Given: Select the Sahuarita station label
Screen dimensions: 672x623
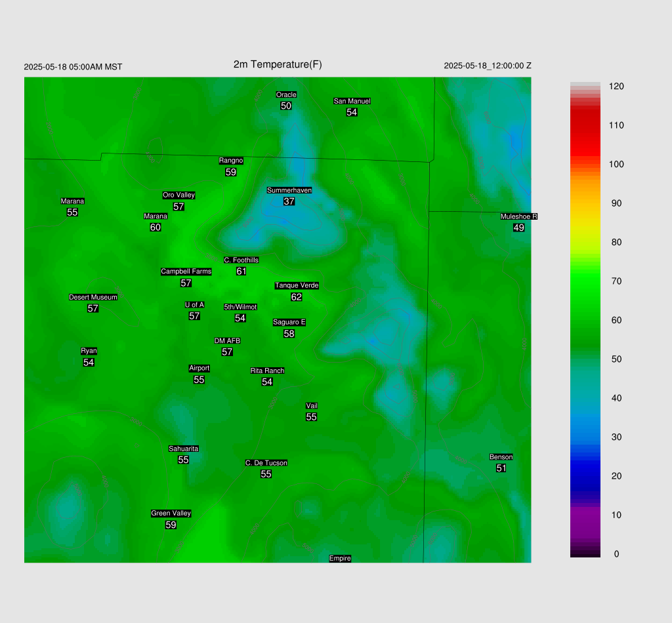Looking at the screenshot, I should (184, 449).
